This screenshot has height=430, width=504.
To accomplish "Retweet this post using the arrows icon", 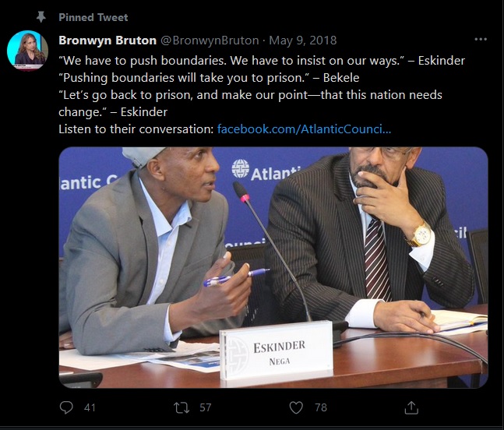I will click(181, 407).
